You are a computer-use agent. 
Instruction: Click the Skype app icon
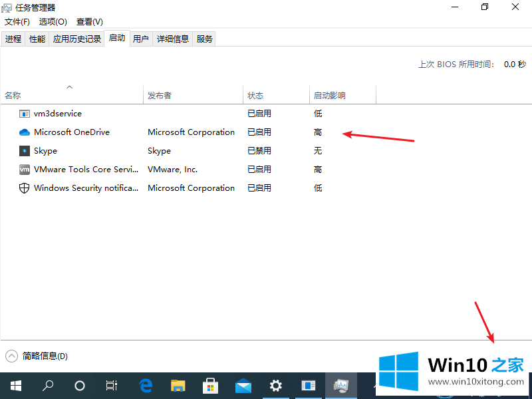tap(25, 151)
